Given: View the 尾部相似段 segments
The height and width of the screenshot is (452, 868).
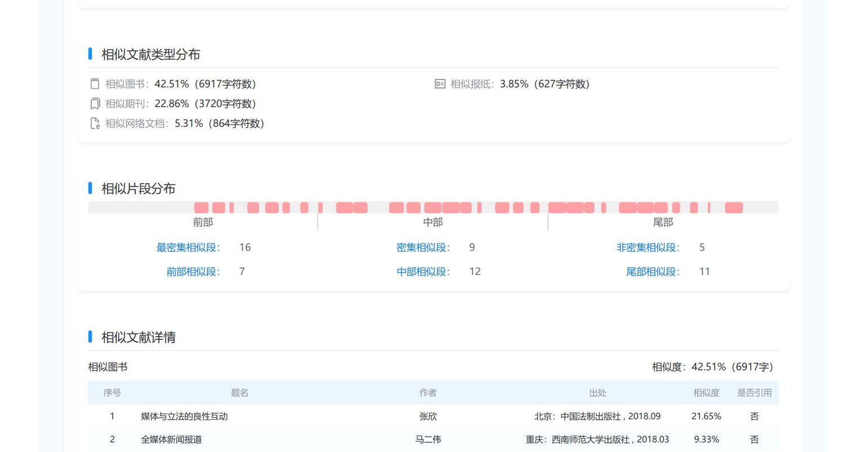Looking at the screenshot, I should point(653,272).
